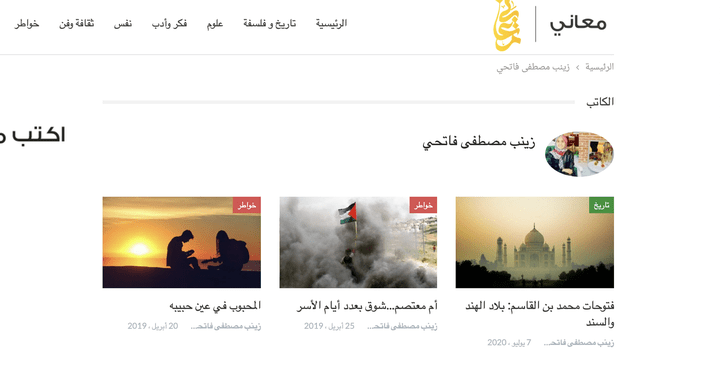Click the الكاتب section heading
The height and width of the screenshot is (379, 720).
(x=600, y=102)
